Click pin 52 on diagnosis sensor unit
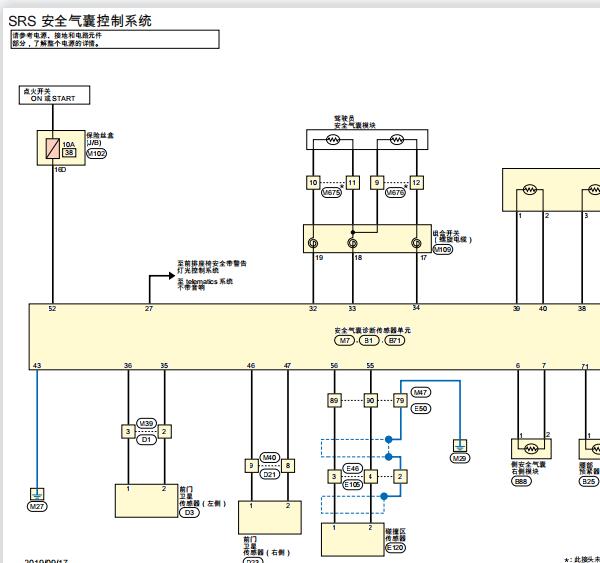The width and height of the screenshot is (600, 563). [x=52, y=308]
